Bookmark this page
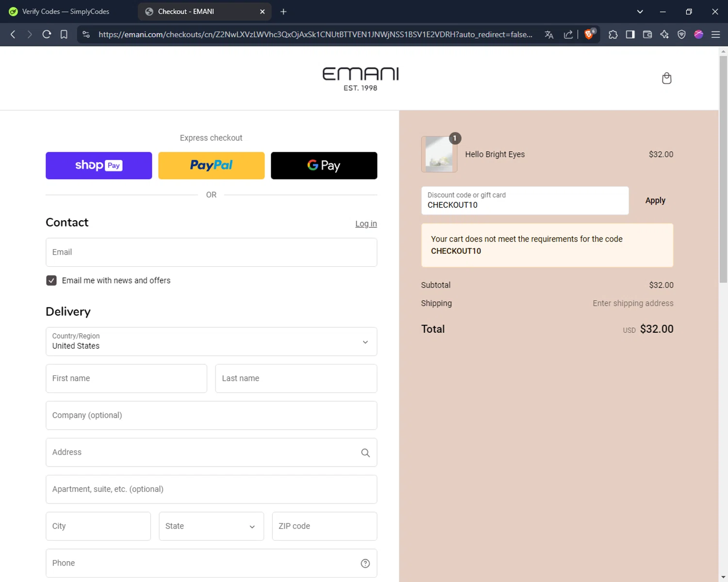This screenshot has width=728, height=582. click(64, 34)
